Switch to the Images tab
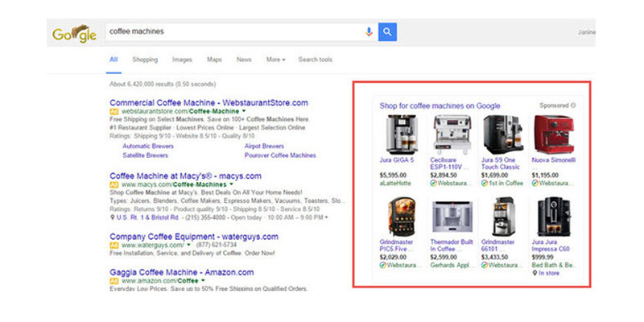Screen dimensions: 644x322 click(x=182, y=60)
